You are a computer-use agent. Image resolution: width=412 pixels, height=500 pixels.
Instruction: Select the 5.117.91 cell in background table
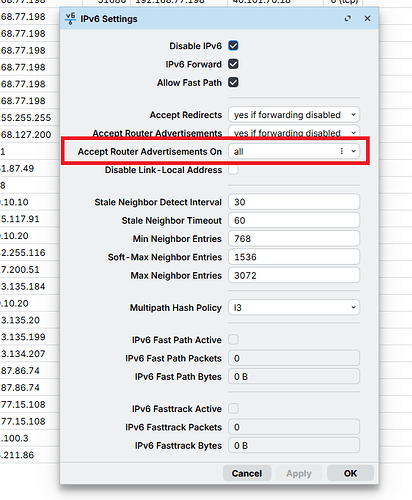pyautogui.click(x=20, y=219)
